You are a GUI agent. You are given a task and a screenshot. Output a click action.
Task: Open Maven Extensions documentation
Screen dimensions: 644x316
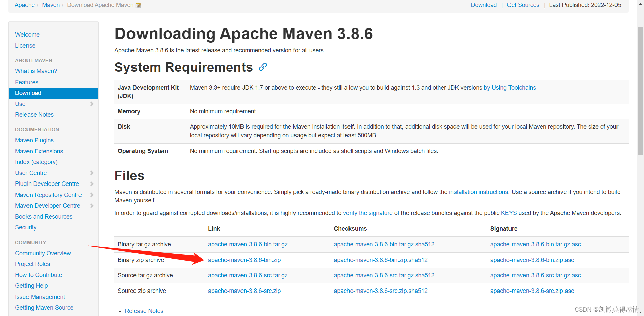click(39, 151)
